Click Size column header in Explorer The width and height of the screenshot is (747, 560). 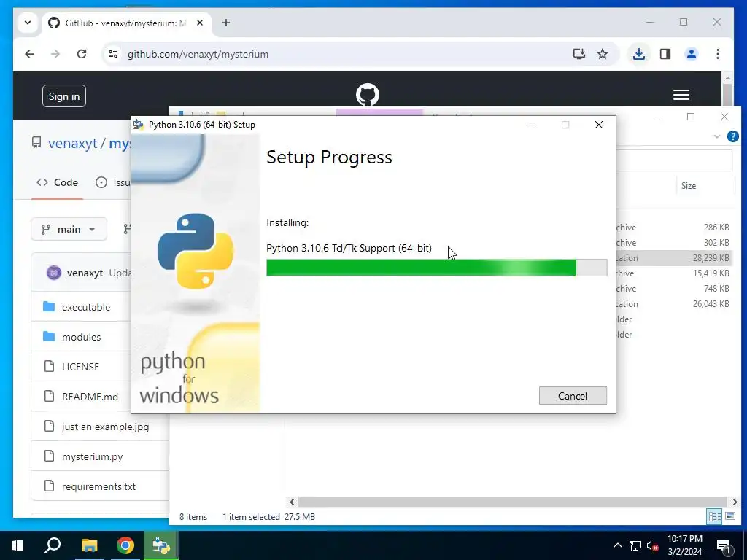click(x=689, y=186)
